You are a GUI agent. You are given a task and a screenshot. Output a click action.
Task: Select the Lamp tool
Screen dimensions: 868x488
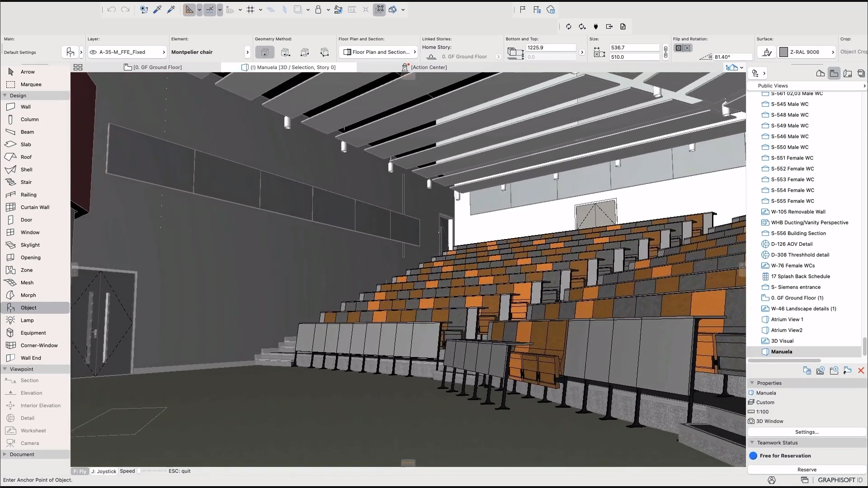[x=35, y=320]
